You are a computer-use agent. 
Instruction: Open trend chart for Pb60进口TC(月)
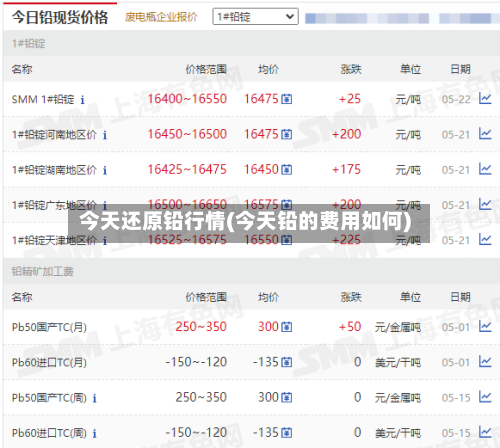485,361
